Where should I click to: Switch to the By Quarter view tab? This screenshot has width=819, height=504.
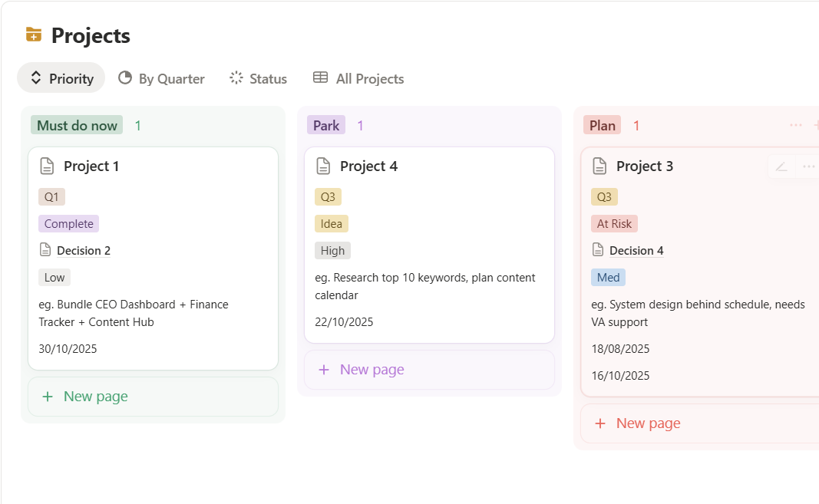161,78
